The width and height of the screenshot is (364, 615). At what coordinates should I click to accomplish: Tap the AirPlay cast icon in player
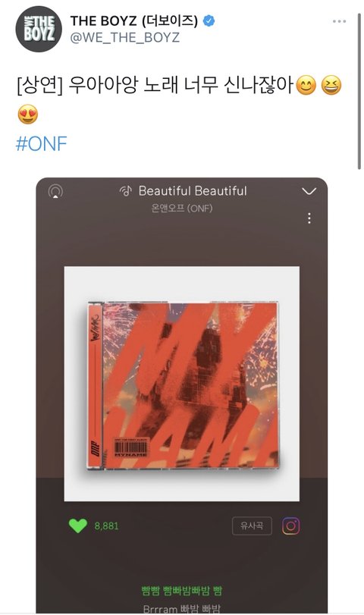coord(55,192)
